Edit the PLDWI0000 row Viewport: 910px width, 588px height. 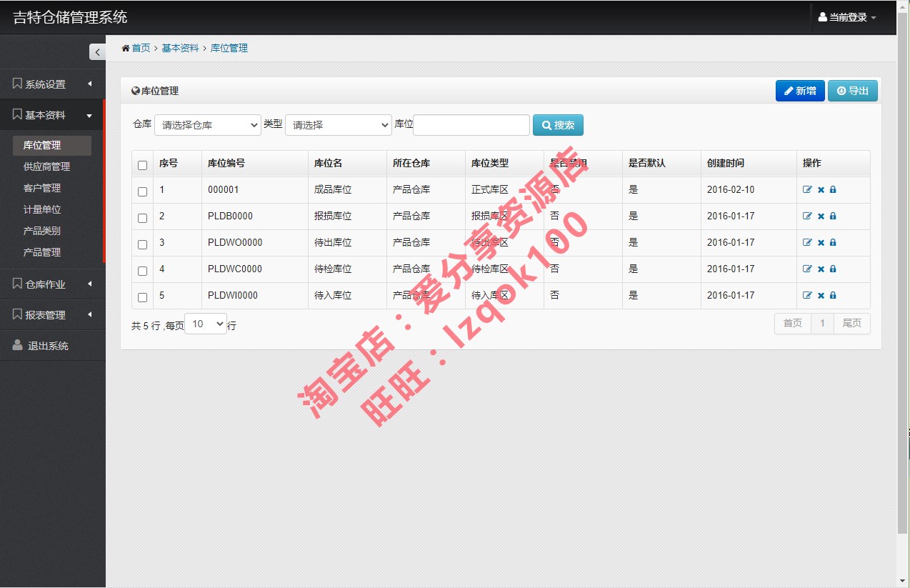tap(807, 296)
